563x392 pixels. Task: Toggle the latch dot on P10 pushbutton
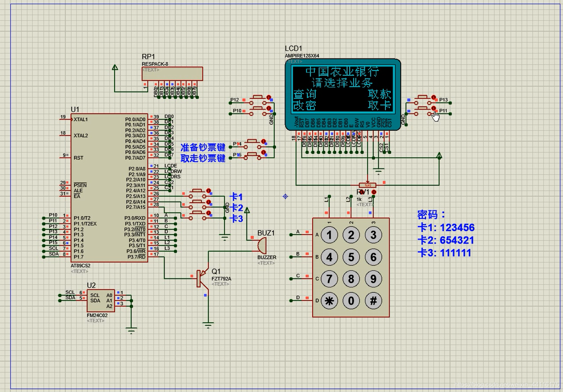269,108
